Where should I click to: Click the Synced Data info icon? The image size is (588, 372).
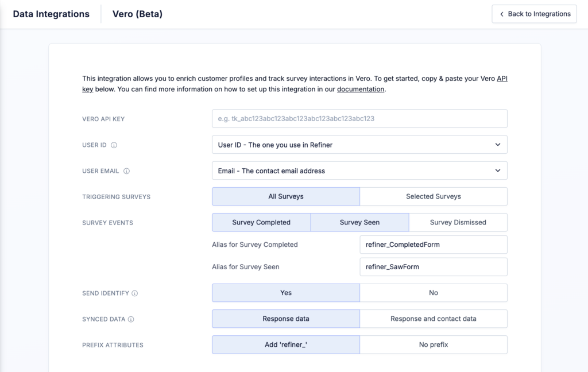click(131, 319)
